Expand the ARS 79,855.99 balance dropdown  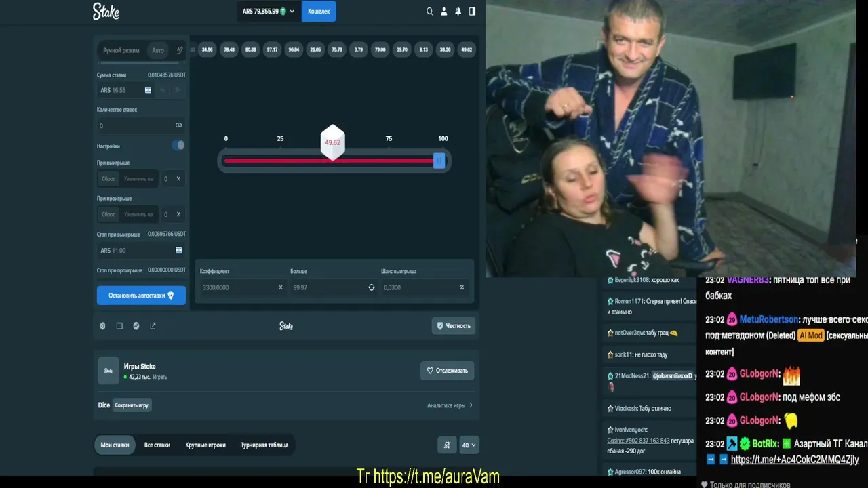point(269,12)
